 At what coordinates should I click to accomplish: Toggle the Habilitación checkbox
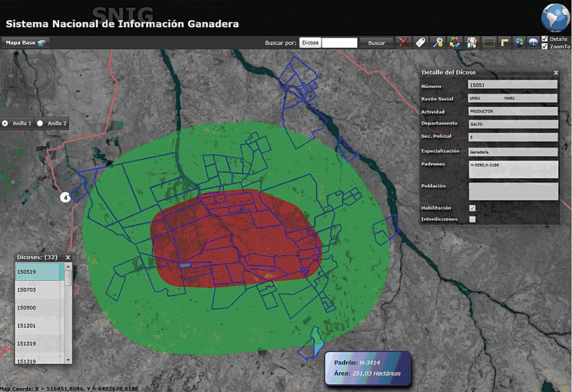(472, 208)
